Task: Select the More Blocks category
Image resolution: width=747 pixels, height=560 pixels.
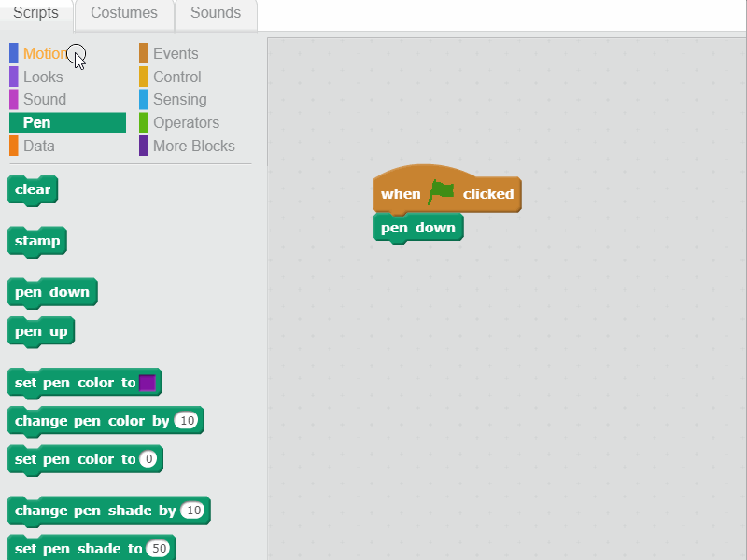Action: tap(194, 146)
